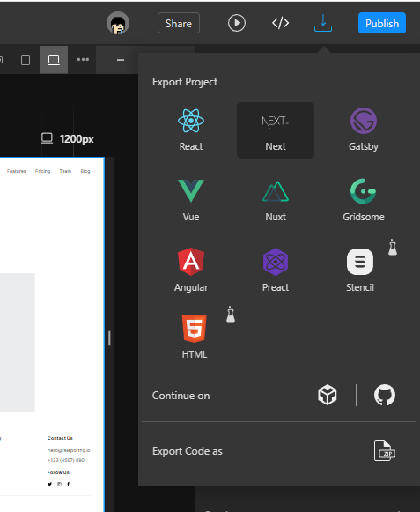Open more breakpoints ellipsis menu
Image resolution: width=420 pixels, height=512 pixels.
[83, 59]
